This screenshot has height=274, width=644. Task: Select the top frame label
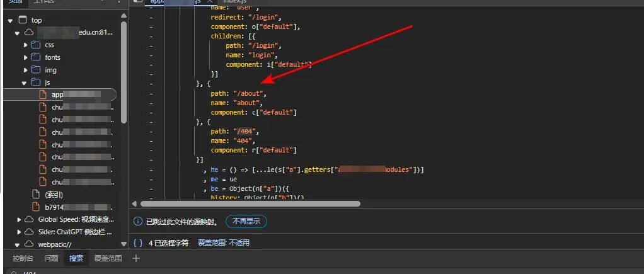tap(37, 20)
